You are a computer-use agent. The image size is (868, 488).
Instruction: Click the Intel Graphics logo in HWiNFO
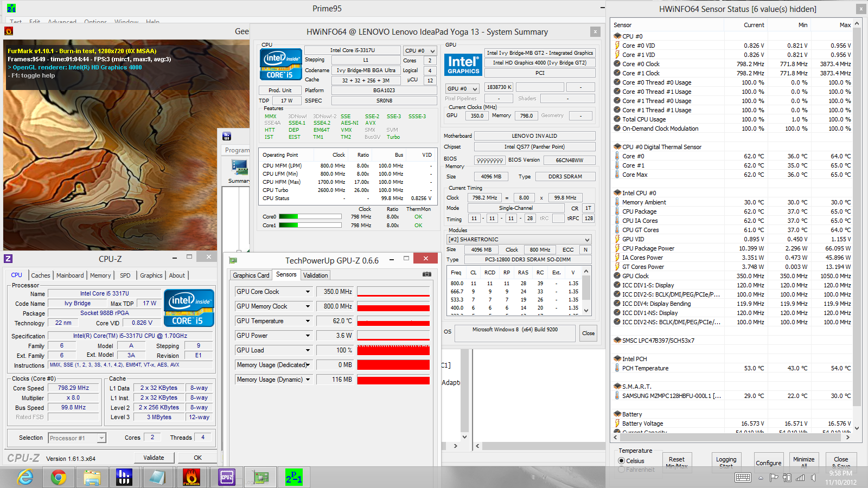point(463,65)
